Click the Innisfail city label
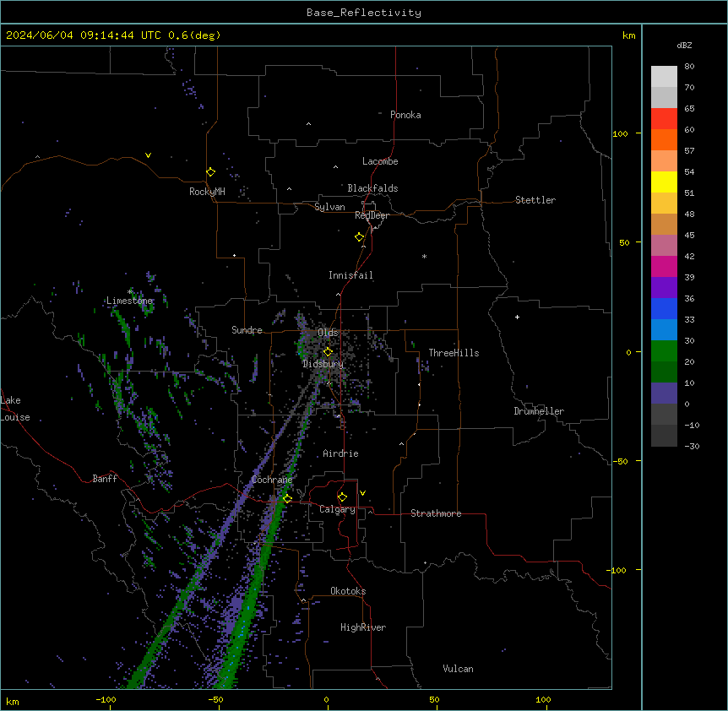This screenshot has width=728, height=711. [350, 275]
